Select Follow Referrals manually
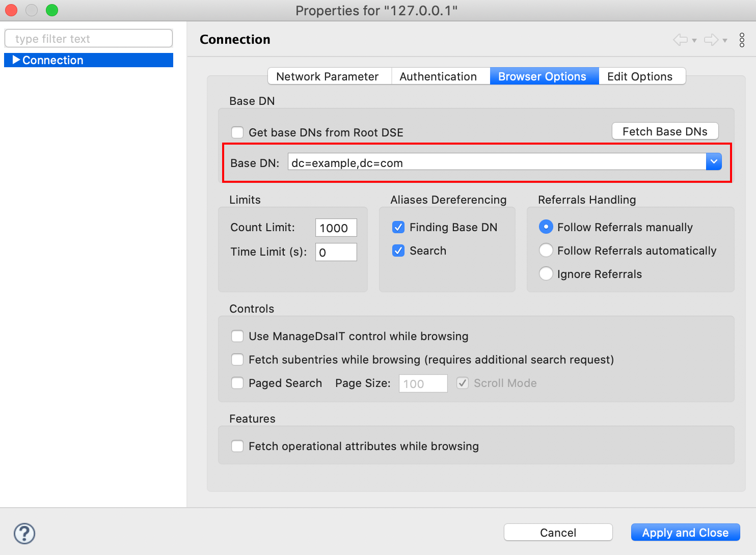The height and width of the screenshot is (555, 756). pyautogui.click(x=546, y=227)
